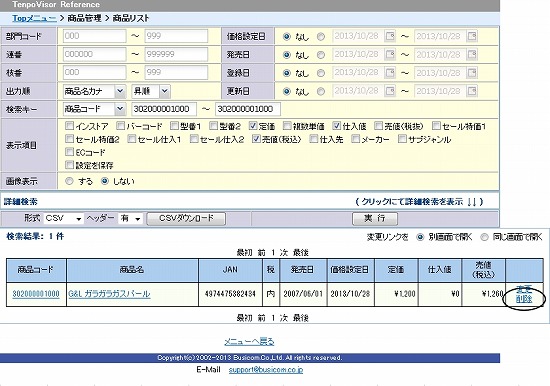Open product G&L ガラガラガスパール link
The width and height of the screenshot is (550, 386).
(109, 294)
